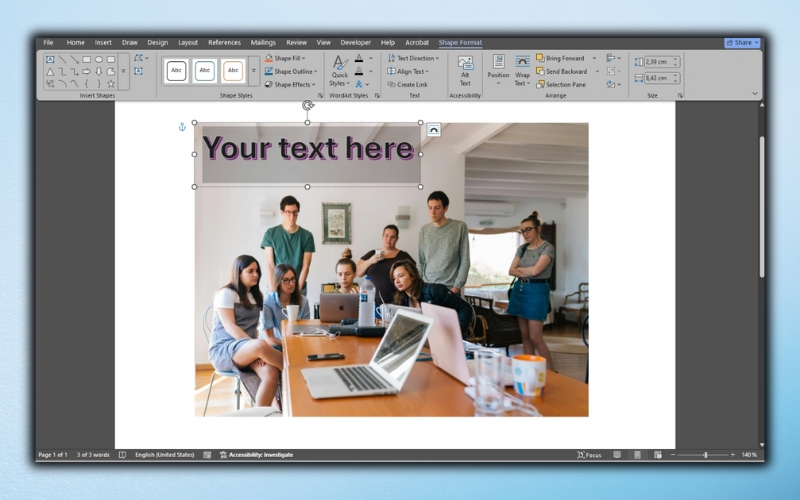
Task: Click Bring Forward
Action: [560, 58]
